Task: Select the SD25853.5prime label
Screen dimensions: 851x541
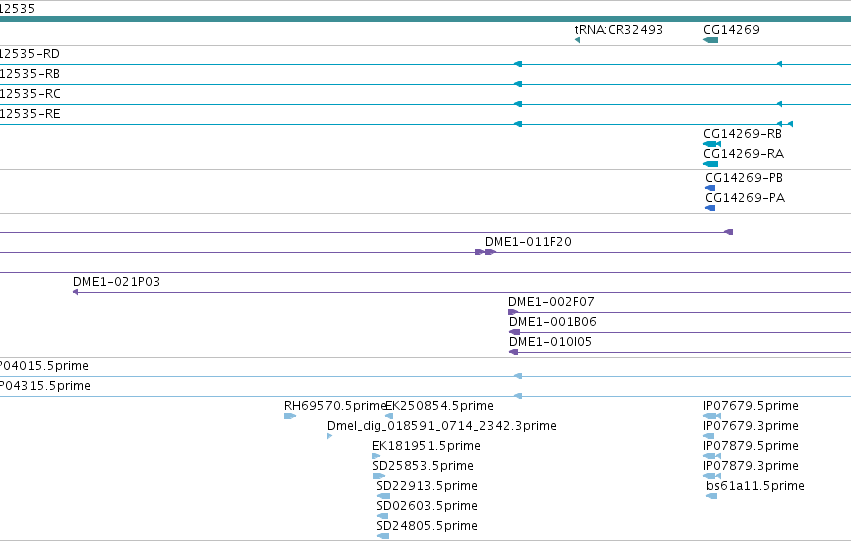Action: (423, 467)
